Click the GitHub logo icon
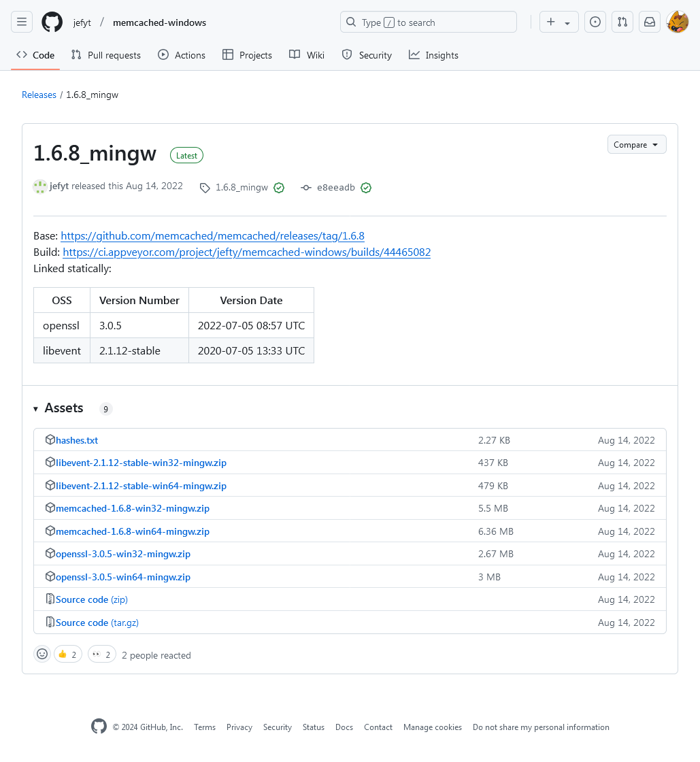This screenshot has height=762, width=700. pyautogui.click(x=52, y=22)
